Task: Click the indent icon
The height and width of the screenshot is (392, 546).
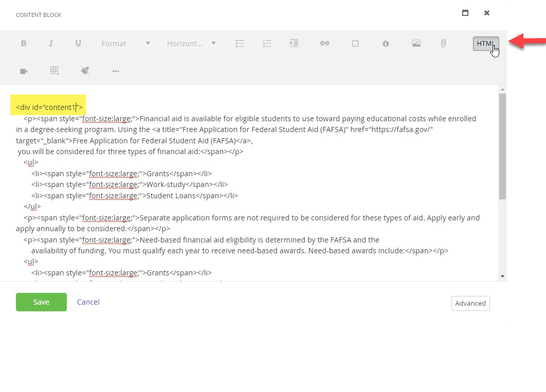Action: [x=294, y=44]
